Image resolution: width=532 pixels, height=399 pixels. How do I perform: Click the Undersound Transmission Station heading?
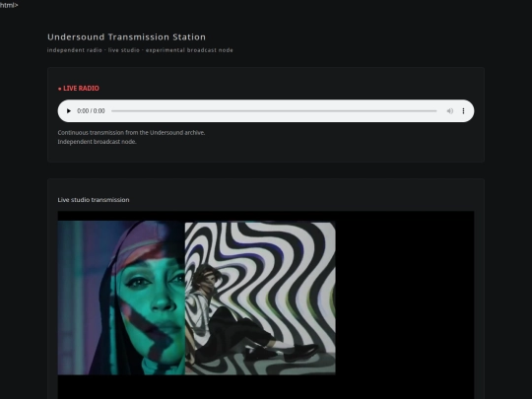[x=126, y=37]
